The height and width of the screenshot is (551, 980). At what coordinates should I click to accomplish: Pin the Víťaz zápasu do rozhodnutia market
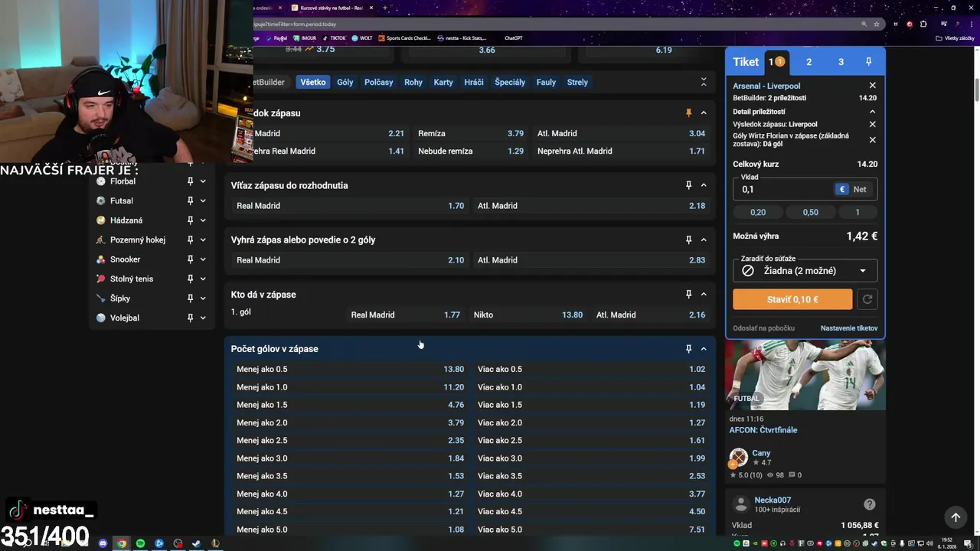688,185
